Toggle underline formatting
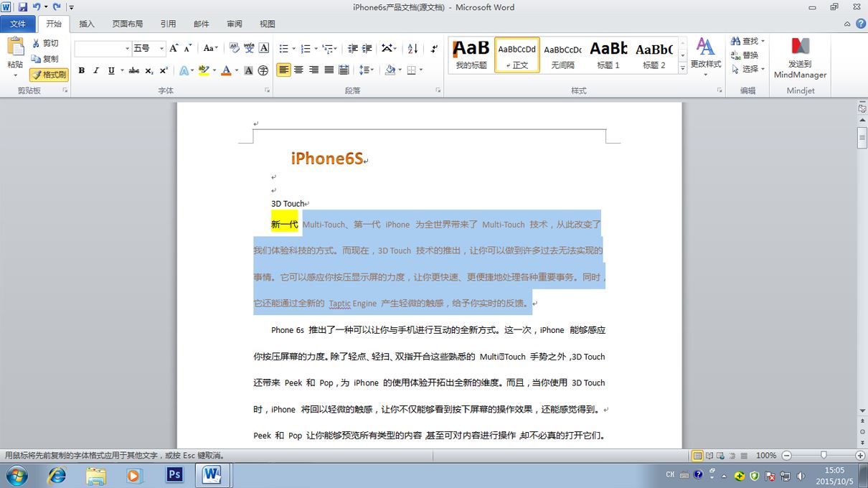The image size is (868, 488). click(111, 70)
